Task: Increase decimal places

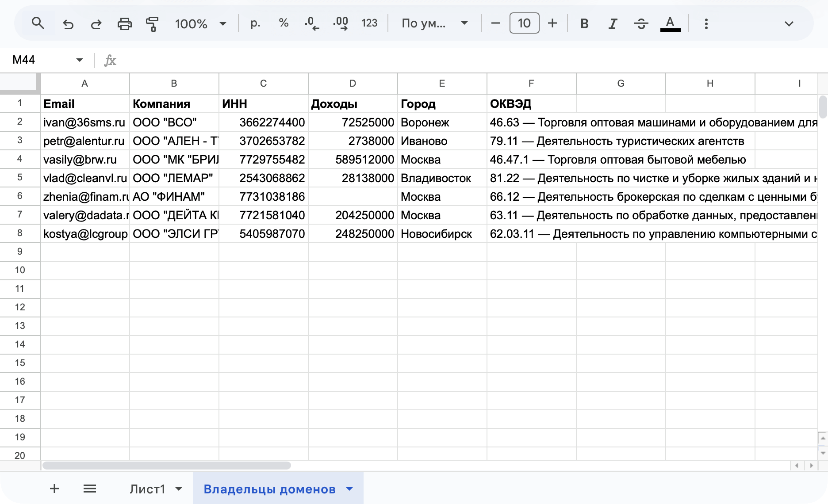Action: [x=341, y=23]
